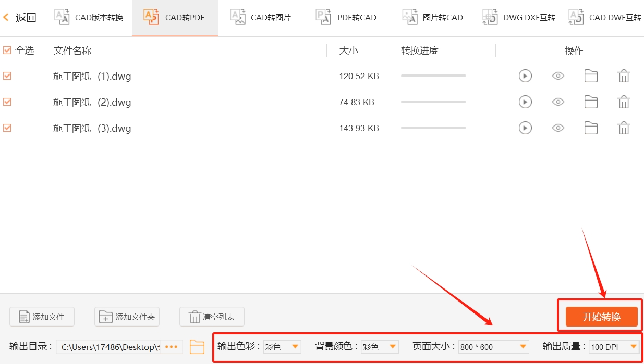644x364 pixels.
Task: Start converting 施工图纸- (1).dwg with its play icon
Action: tap(525, 76)
